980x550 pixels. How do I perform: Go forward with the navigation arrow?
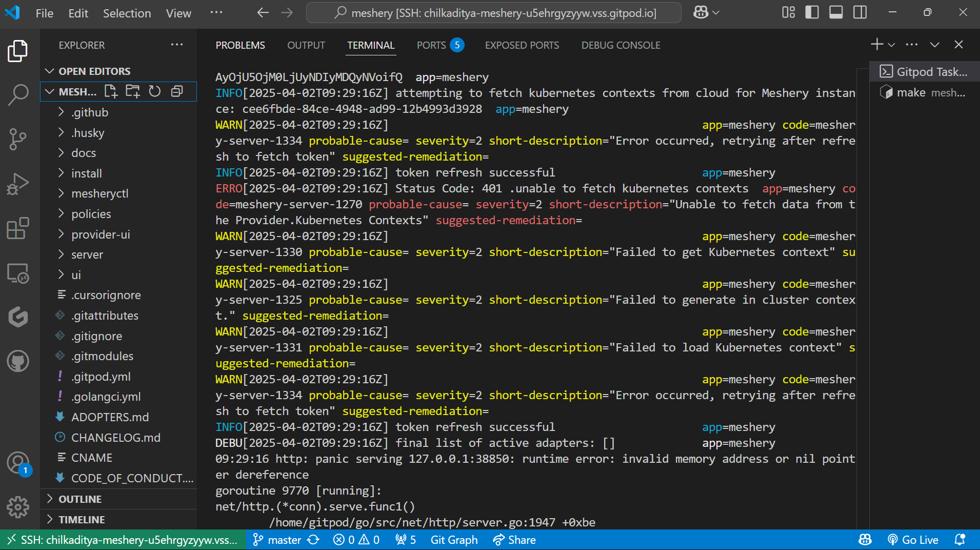click(287, 13)
